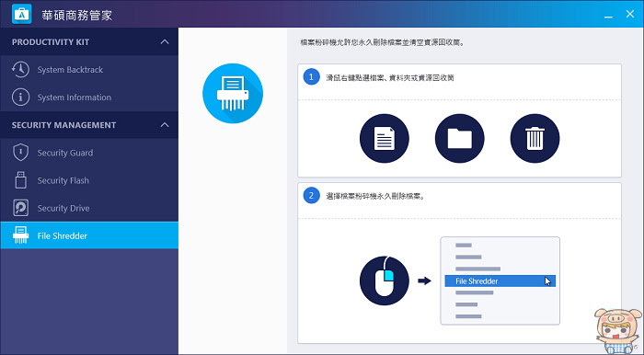The height and width of the screenshot is (355, 644).
Task: Close the application window
Action: (x=630, y=14)
